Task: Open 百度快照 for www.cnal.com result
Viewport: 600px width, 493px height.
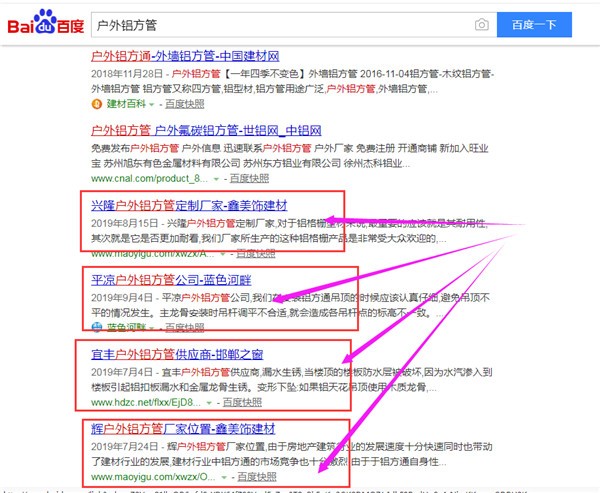Action: pos(249,178)
